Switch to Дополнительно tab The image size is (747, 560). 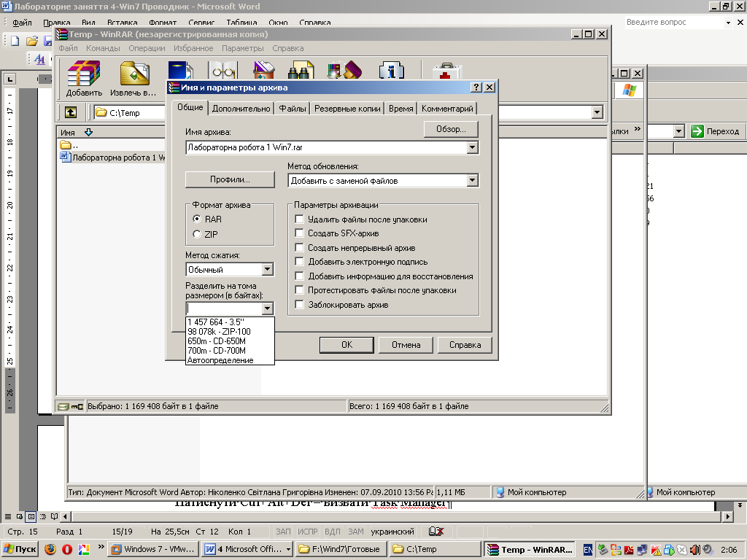[241, 109]
